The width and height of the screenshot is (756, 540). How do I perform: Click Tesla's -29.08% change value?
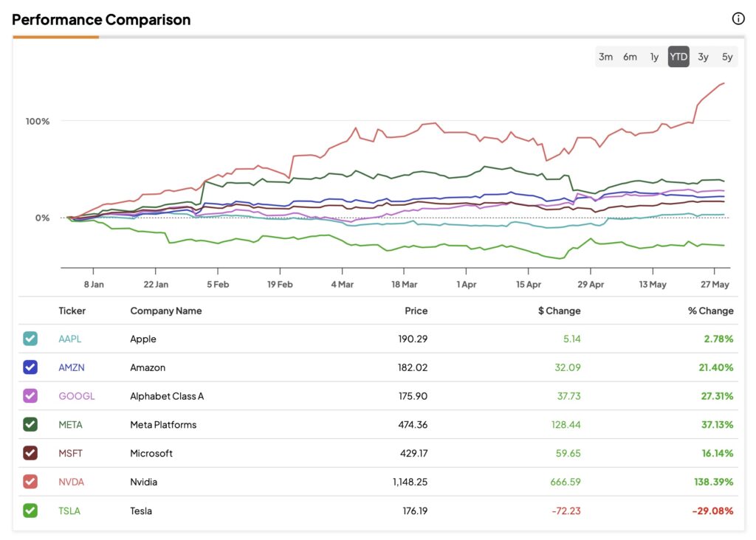712,510
